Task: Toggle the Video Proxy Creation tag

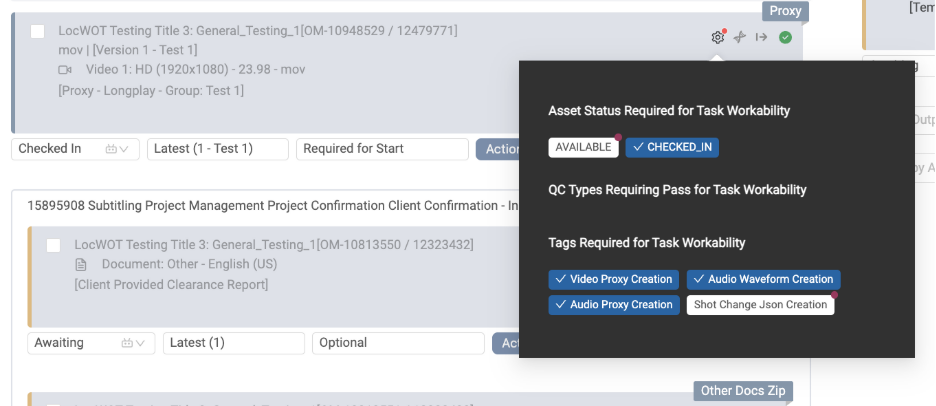Action: [x=614, y=279]
